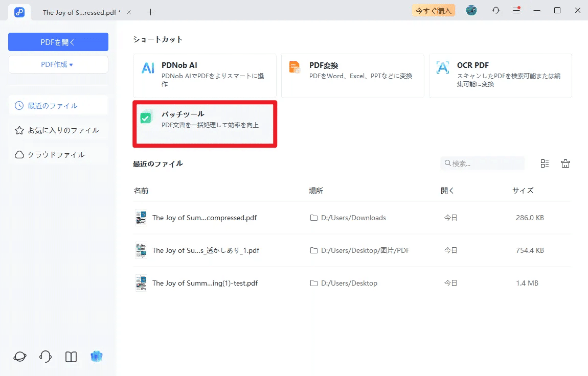Clear recent files with the trash broom icon
Viewport: 588px width, 376px height.
565,163
